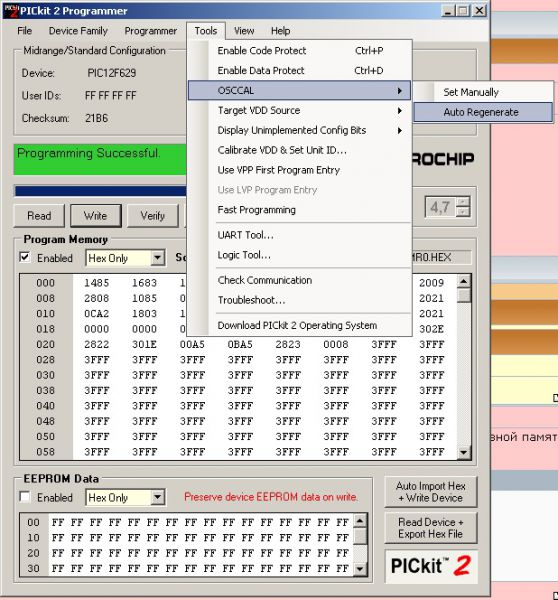This screenshot has height=600, width=558.
Task: Open Calibrate VDD & Set Unit ID
Action: [300, 150]
